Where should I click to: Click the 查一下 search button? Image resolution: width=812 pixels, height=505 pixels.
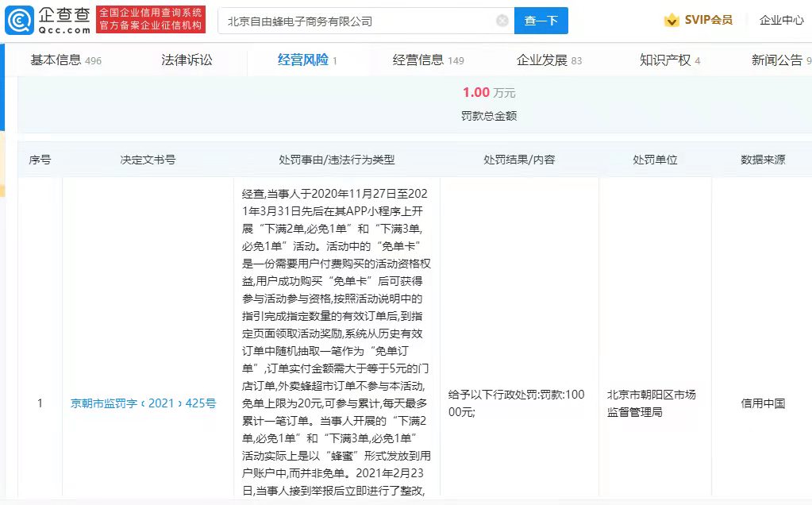pos(541,21)
